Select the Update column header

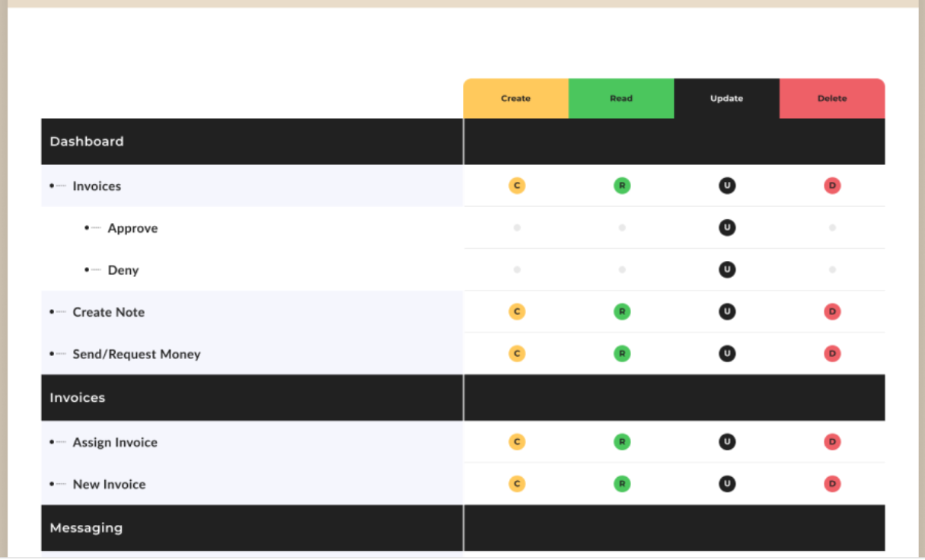click(726, 99)
